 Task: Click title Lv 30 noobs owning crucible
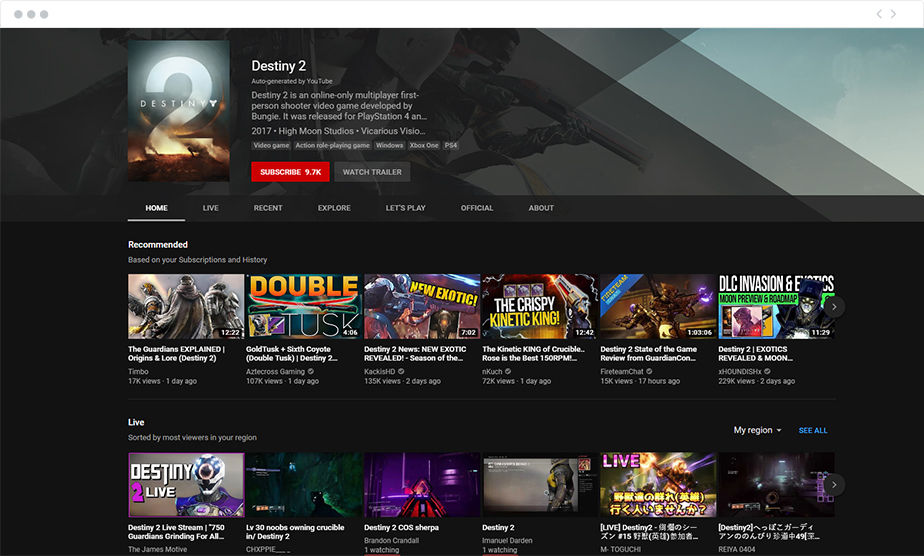(295, 532)
